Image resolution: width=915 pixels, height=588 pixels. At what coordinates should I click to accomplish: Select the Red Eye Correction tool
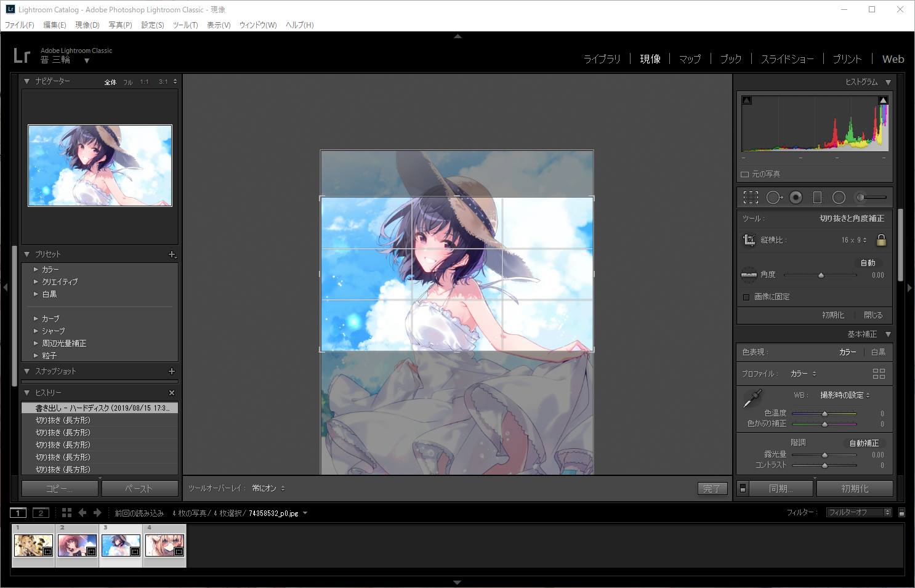coord(796,197)
